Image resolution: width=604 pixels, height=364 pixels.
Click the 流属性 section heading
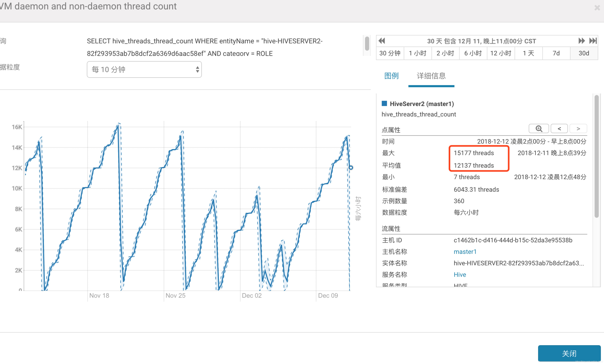coord(391,229)
